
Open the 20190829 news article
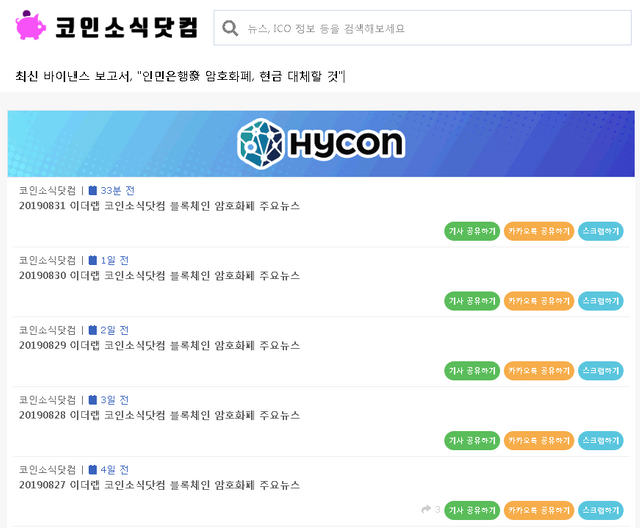click(x=159, y=345)
